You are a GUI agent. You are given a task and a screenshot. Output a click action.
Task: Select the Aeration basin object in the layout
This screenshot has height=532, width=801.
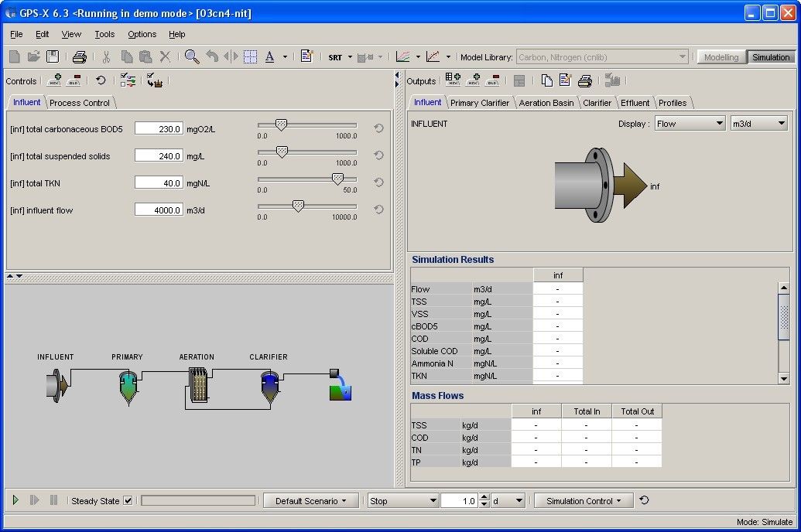click(x=198, y=386)
